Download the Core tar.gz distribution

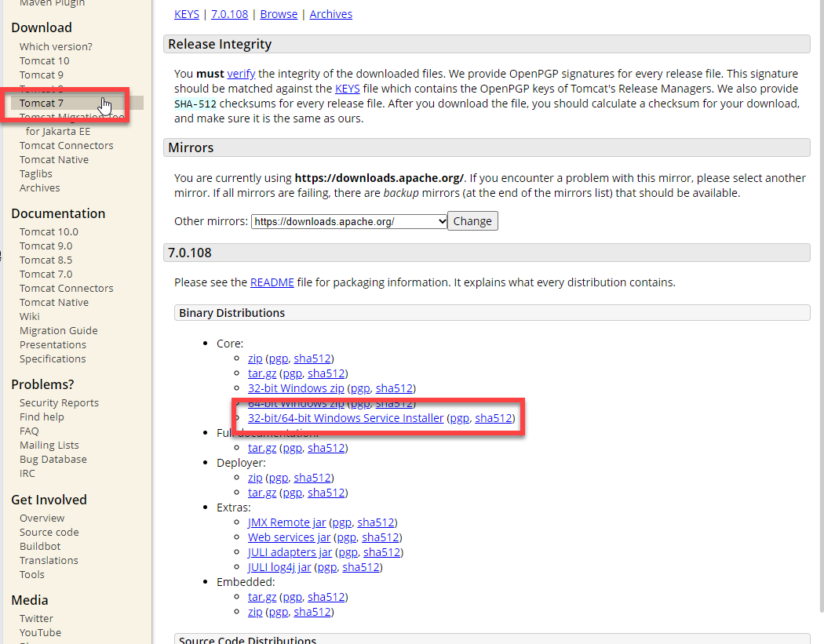click(261, 373)
